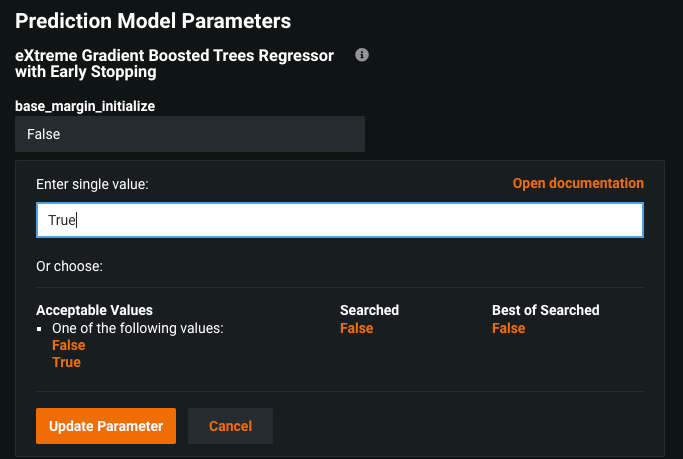
Task: Click the single value input containing True
Action: point(339,220)
